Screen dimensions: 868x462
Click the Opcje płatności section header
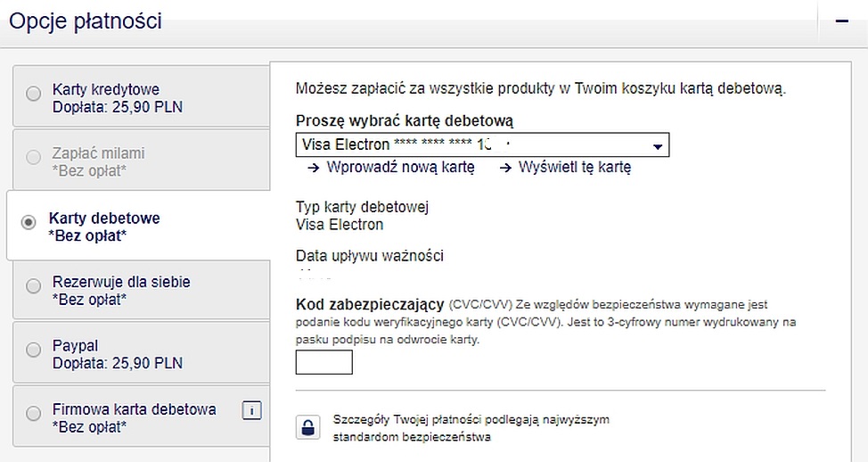(x=86, y=21)
